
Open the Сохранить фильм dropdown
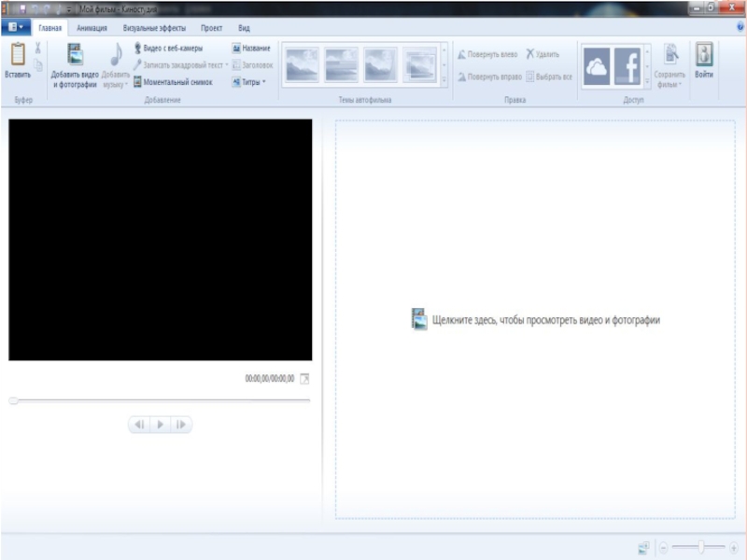pos(669,79)
